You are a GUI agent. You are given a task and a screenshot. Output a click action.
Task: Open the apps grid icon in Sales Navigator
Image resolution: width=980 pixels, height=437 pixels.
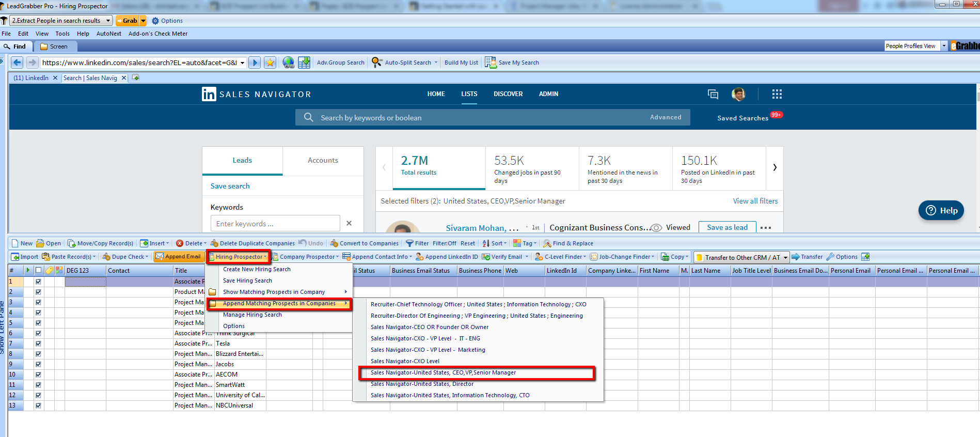pyautogui.click(x=777, y=94)
